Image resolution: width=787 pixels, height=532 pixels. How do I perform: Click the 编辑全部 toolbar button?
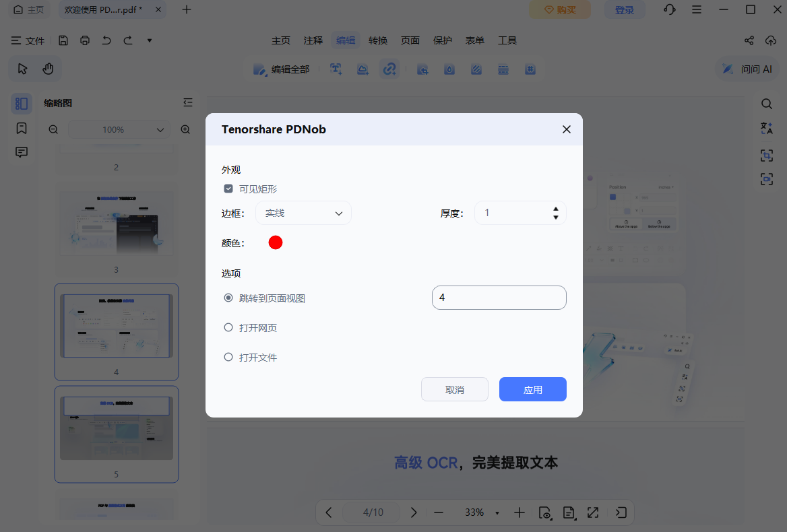coord(281,69)
